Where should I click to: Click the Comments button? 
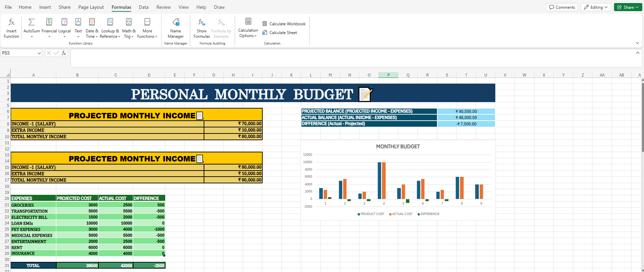click(562, 7)
